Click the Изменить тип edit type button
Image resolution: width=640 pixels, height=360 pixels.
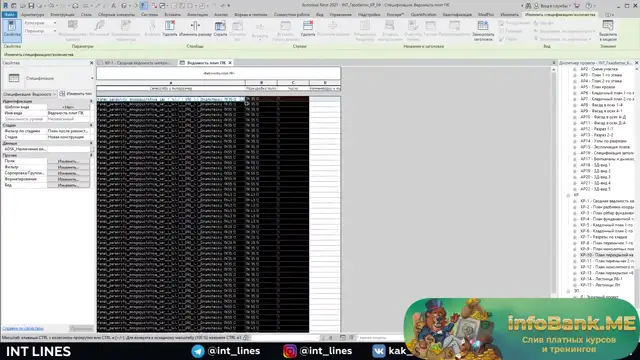pos(76,94)
